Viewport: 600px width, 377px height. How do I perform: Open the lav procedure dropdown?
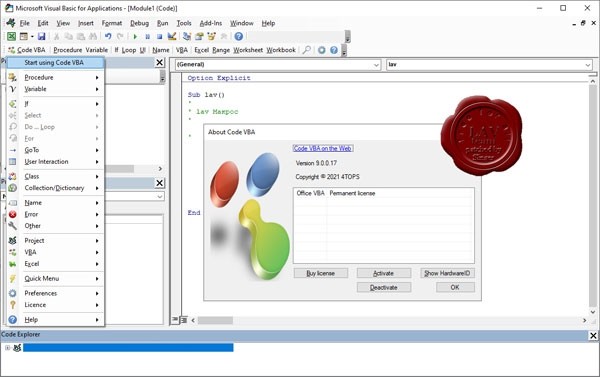pos(489,65)
